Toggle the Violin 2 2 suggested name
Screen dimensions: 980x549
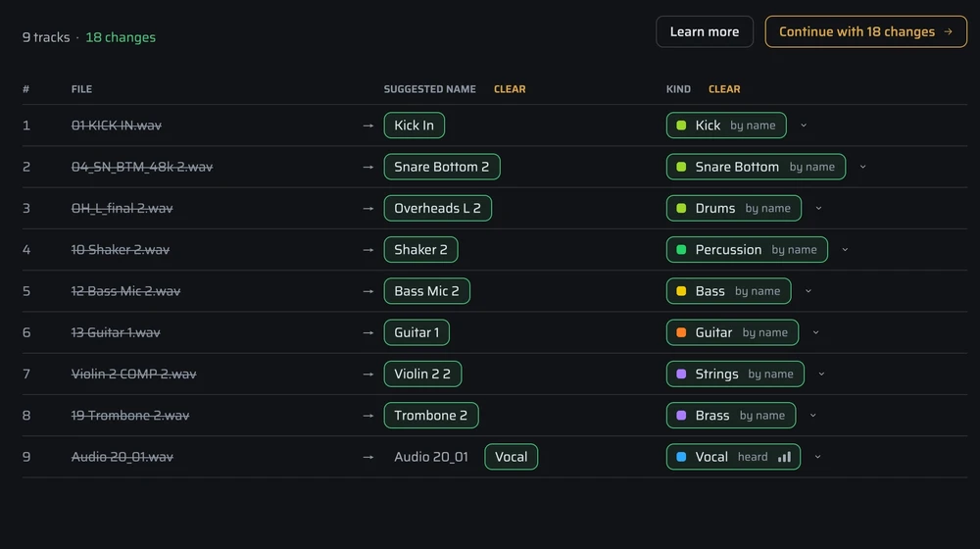pyautogui.click(x=422, y=374)
